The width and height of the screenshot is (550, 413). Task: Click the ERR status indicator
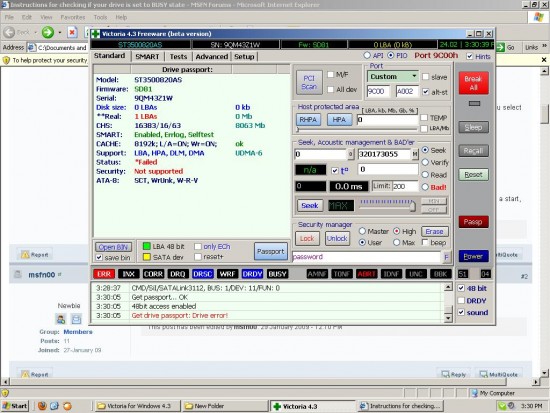point(104,274)
